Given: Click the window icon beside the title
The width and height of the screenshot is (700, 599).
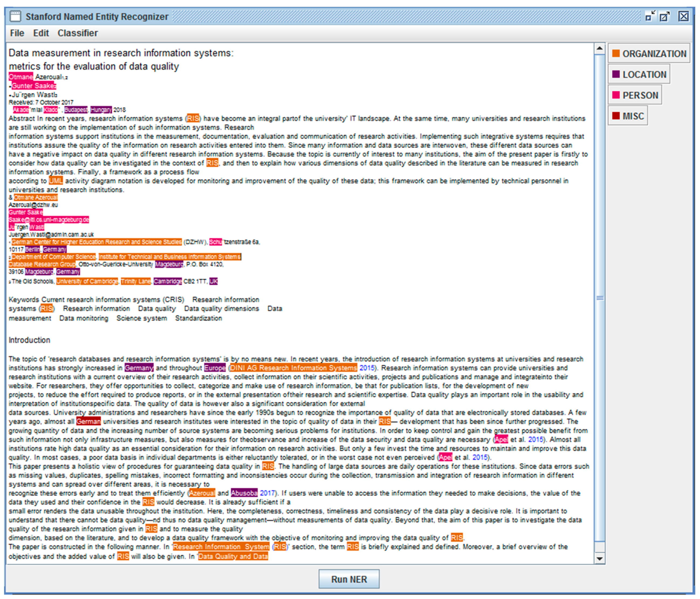Looking at the screenshot, I should pos(15,16).
